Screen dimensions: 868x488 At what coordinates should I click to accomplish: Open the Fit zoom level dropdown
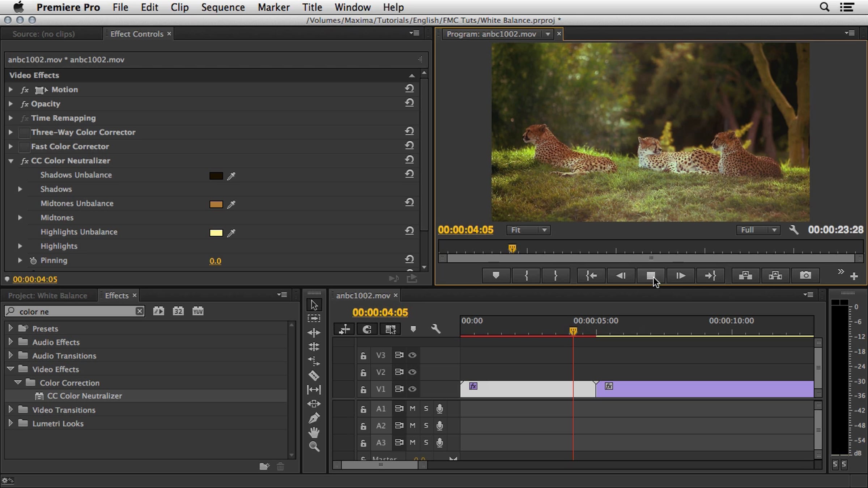coord(528,230)
